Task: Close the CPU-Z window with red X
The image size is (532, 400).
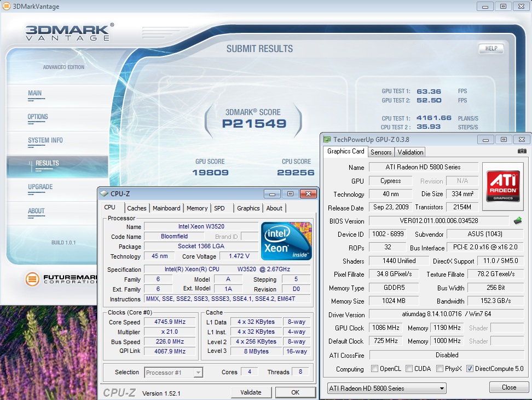Action: point(308,193)
